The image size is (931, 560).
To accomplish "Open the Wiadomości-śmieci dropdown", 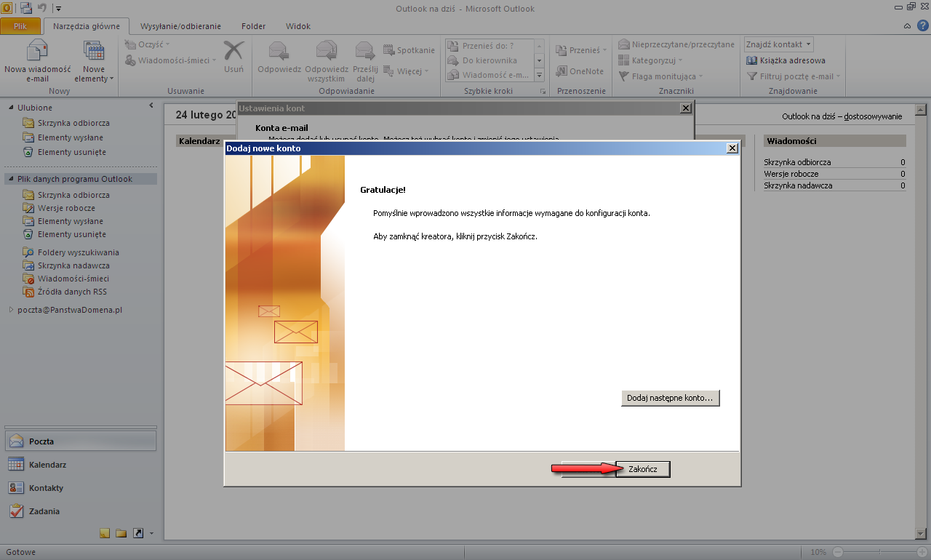I will pos(171,60).
